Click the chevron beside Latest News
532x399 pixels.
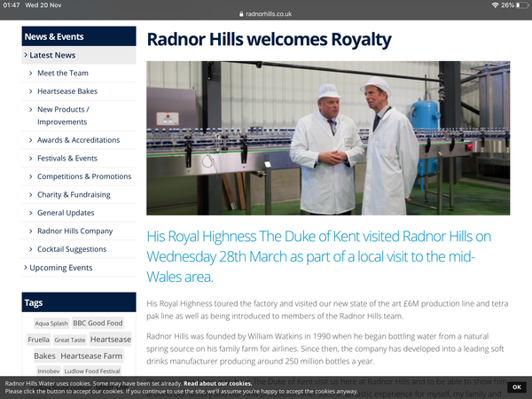pyautogui.click(x=26, y=55)
